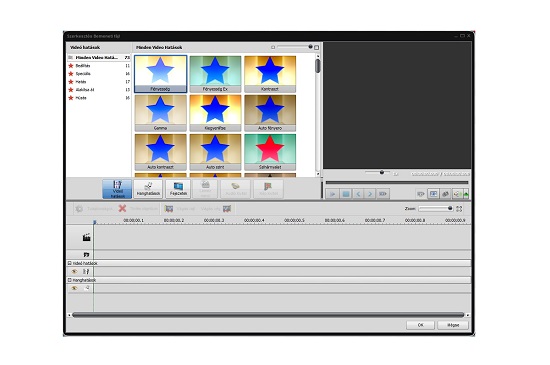The width and height of the screenshot is (550, 365).
Task: Click the greyed-out Audio export tab button
Action: click(236, 189)
